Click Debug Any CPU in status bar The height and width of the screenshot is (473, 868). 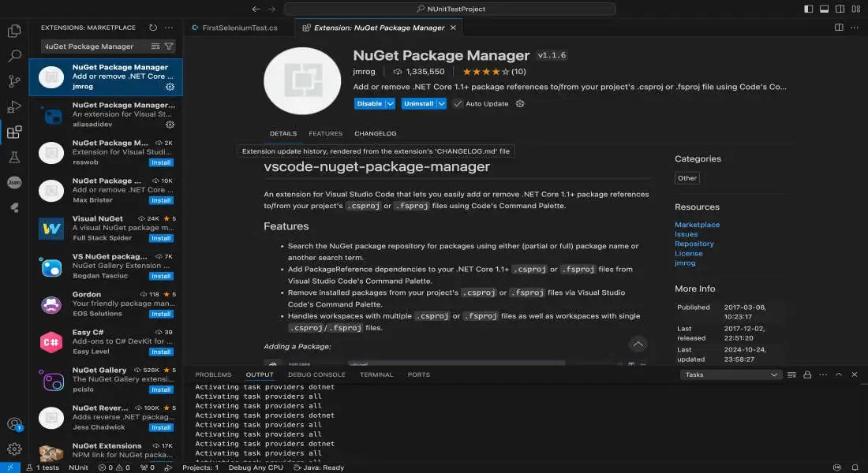pos(256,467)
